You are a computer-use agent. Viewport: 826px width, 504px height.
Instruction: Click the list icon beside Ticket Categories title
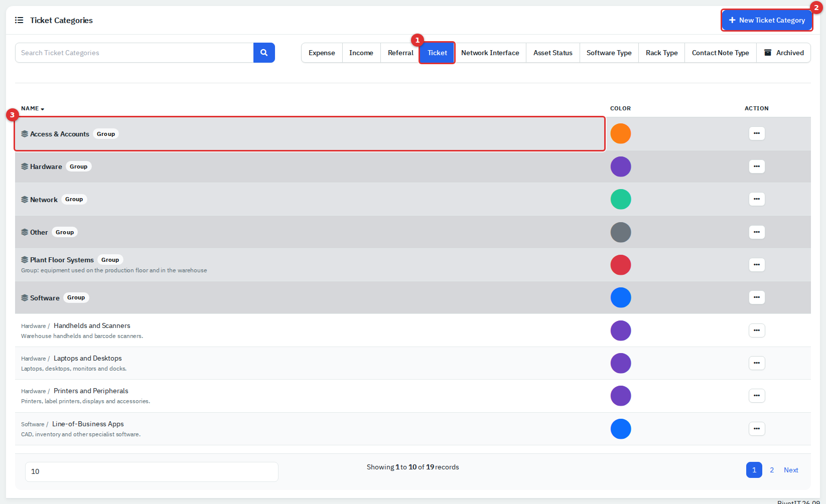coord(19,20)
